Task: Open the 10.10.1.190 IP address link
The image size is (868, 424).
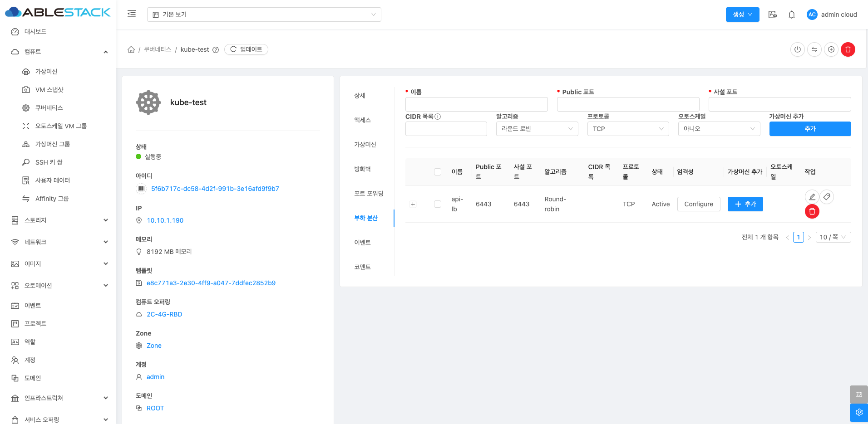Action: 165,220
